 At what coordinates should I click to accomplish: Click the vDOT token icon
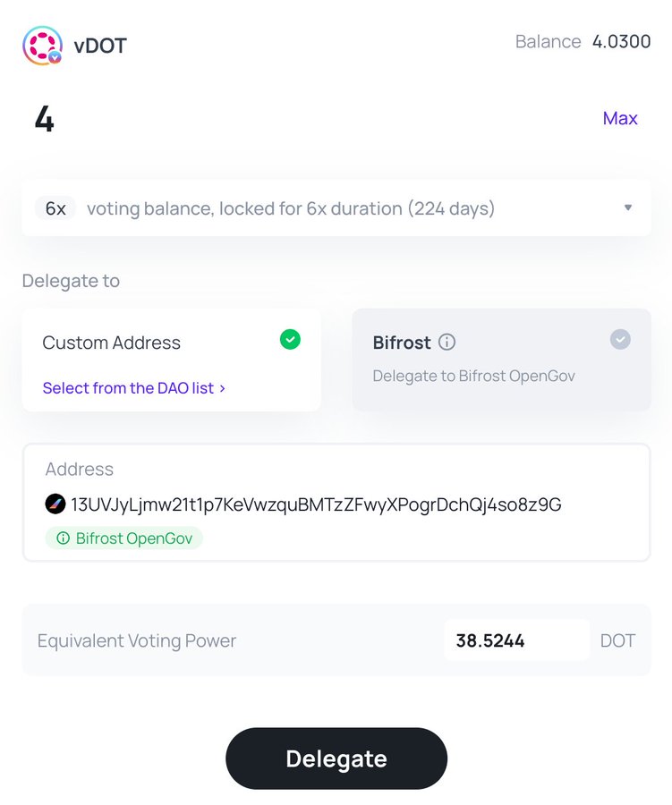tap(42, 45)
